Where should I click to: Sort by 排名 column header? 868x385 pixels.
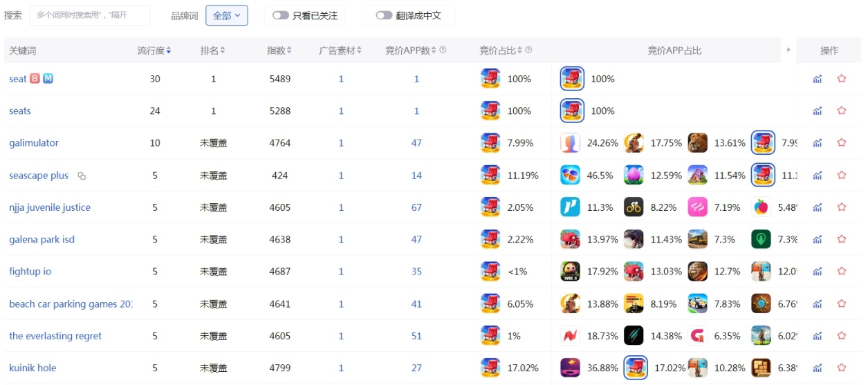click(x=212, y=50)
